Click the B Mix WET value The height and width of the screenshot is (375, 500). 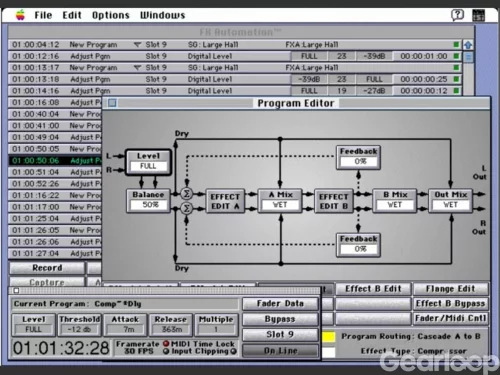395,205
